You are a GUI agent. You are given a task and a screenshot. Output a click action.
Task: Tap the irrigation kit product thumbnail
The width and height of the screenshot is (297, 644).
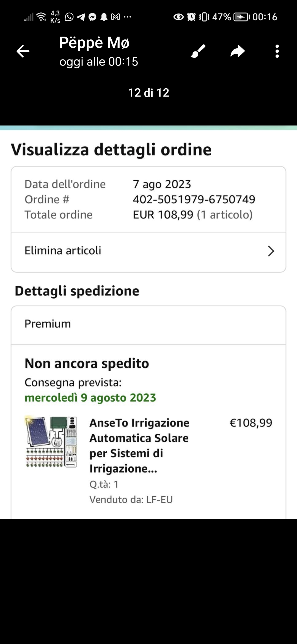[x=51, y=442]
